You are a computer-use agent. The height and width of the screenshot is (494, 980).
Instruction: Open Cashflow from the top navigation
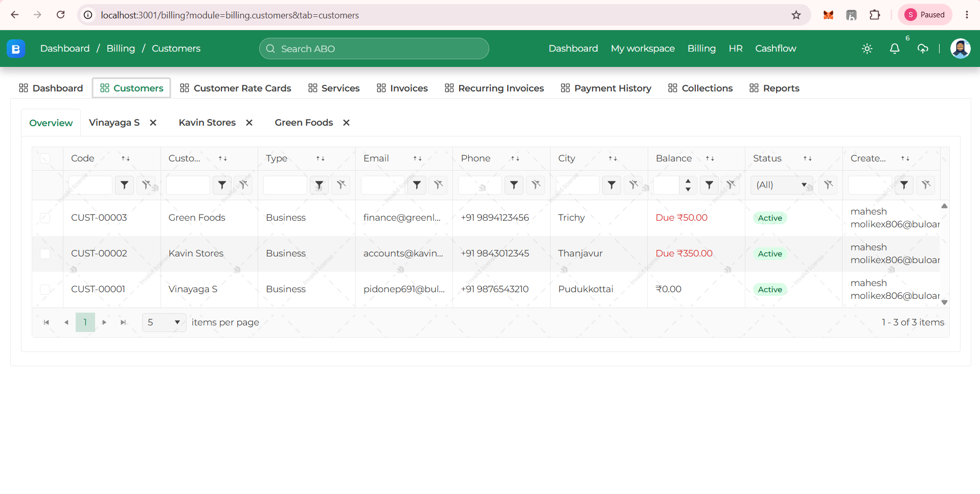pyautogui.click(x=776, y=49)
